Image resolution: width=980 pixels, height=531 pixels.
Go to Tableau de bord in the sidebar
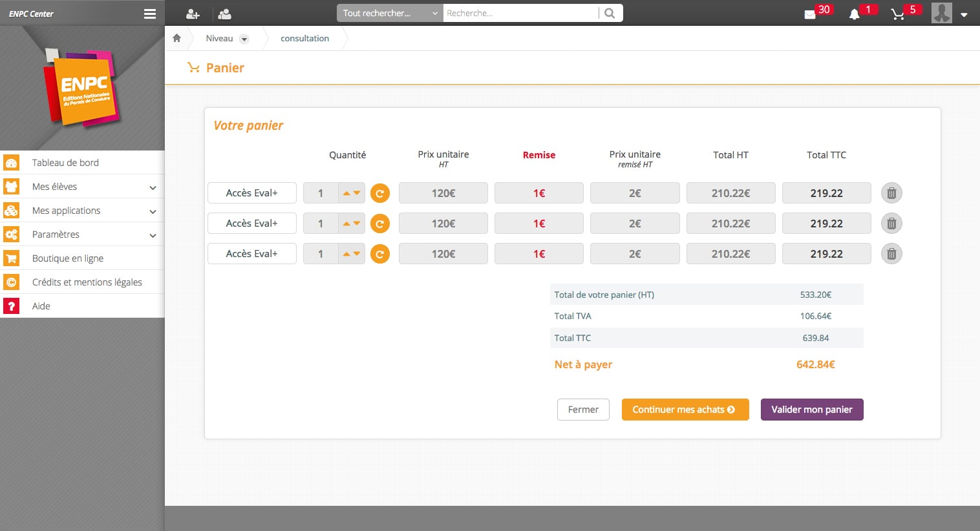65,163
